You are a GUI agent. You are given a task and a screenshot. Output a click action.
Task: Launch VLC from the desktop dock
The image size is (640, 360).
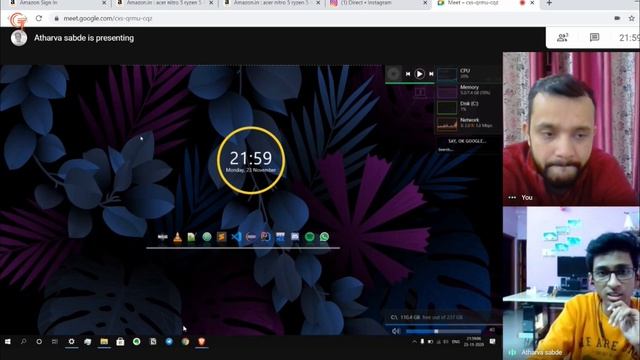[x=177, y=237]
